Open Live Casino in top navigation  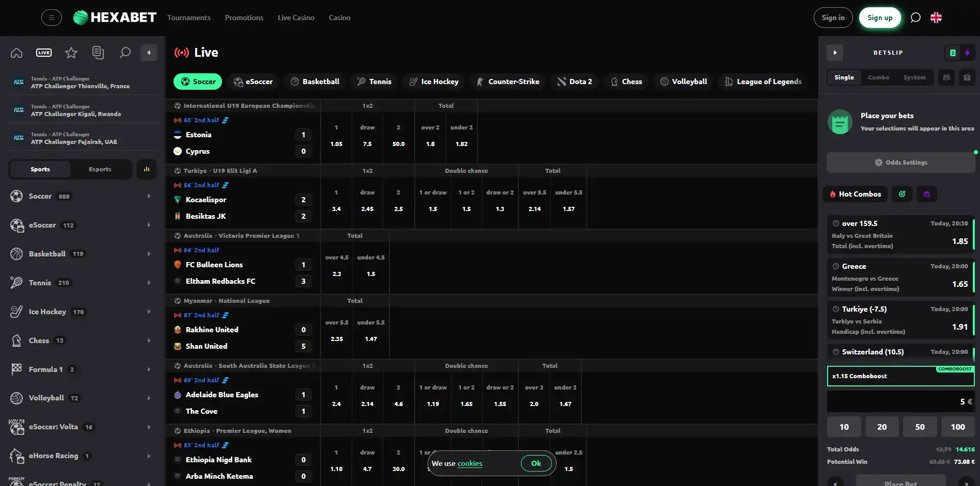296,18
